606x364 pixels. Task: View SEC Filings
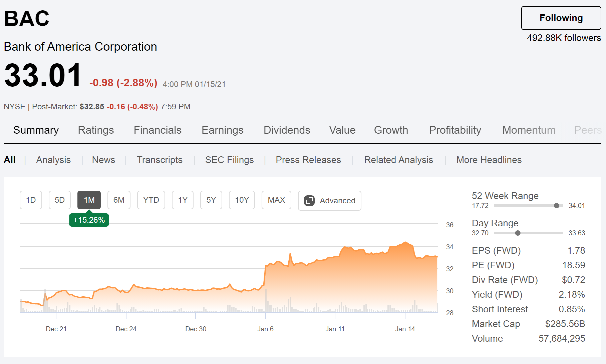pyautogui.click(x=230, y=160)
